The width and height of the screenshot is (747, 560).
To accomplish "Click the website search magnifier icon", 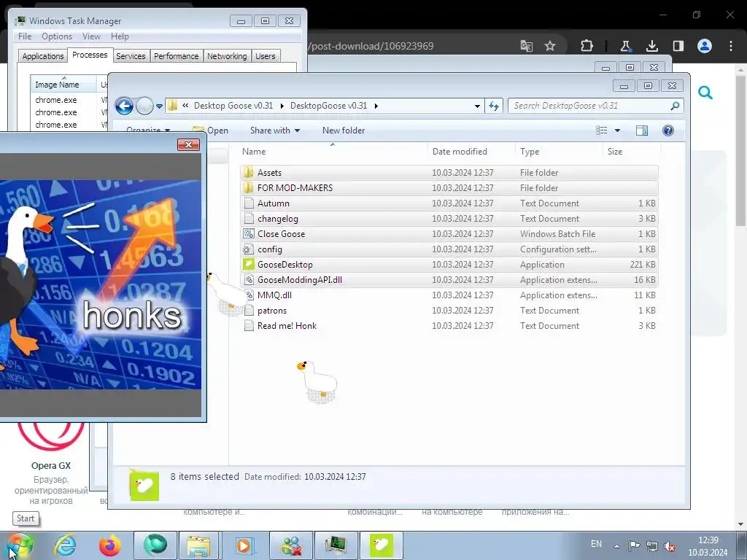I will point(705,93).
